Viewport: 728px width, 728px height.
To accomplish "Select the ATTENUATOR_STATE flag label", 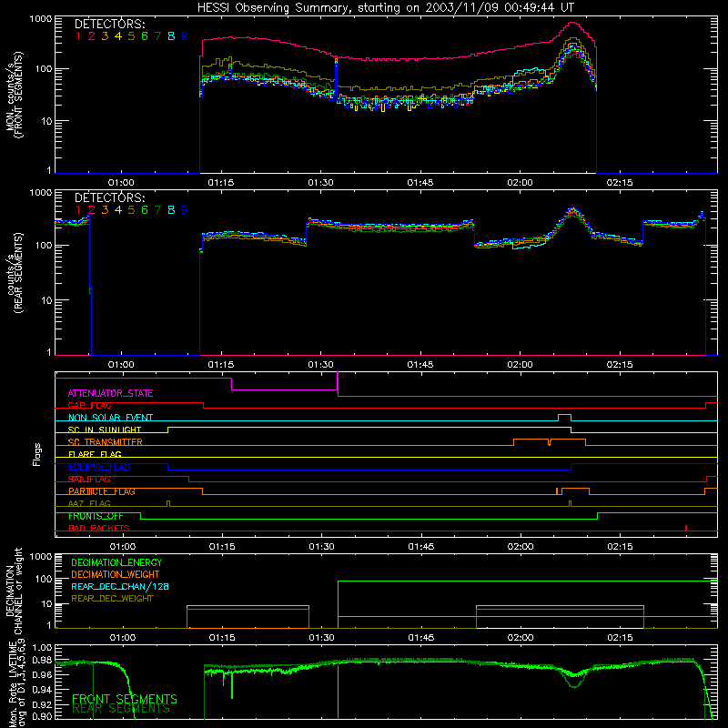I will [x=110, y=394].
